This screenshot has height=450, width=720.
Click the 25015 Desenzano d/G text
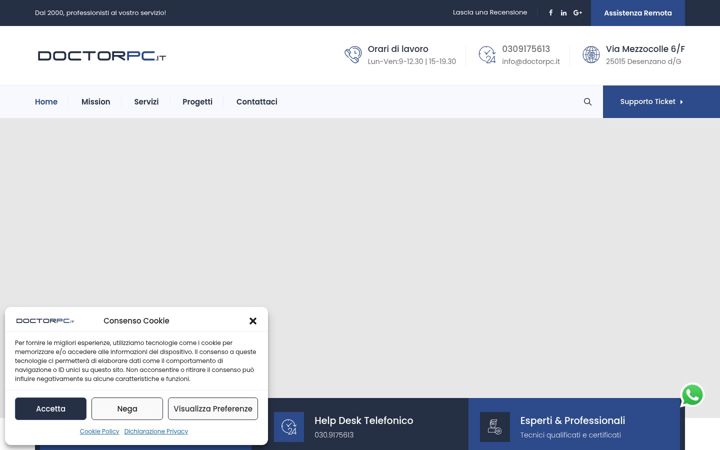click(x=643, y=62)
